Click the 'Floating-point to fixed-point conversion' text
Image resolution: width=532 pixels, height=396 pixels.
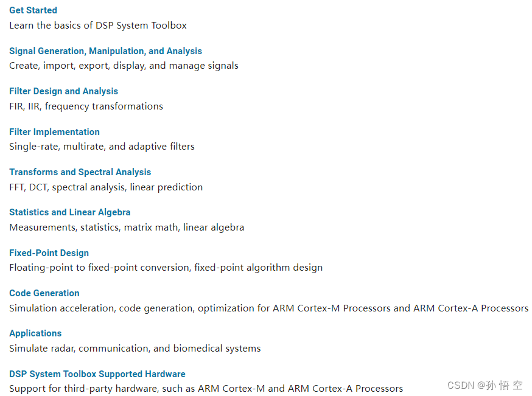166,268
